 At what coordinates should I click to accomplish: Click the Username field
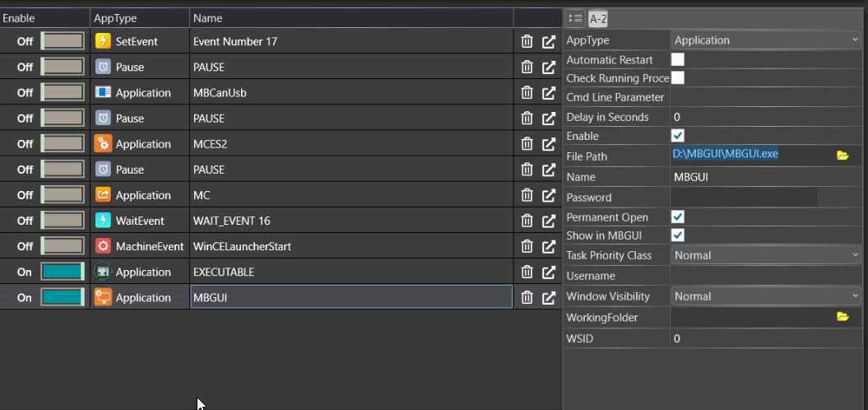pyautogui.click(x=766, y=276)
